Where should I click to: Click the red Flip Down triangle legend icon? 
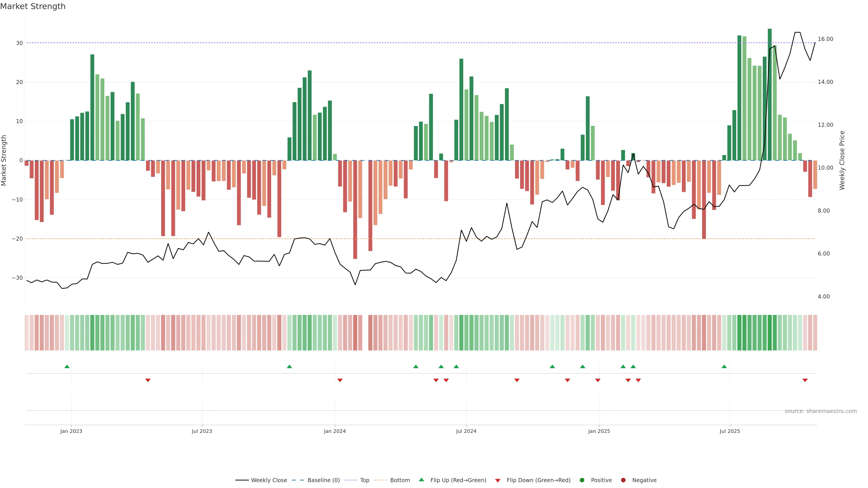[x=498, y=480]
